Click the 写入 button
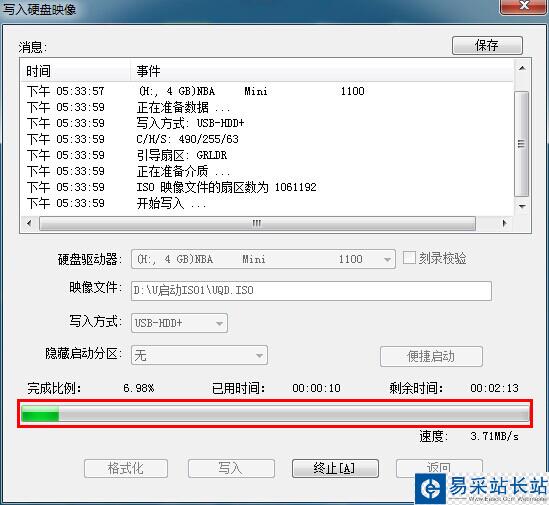The height and width of the screenshot is (505, 549). (x=231, y=468)
